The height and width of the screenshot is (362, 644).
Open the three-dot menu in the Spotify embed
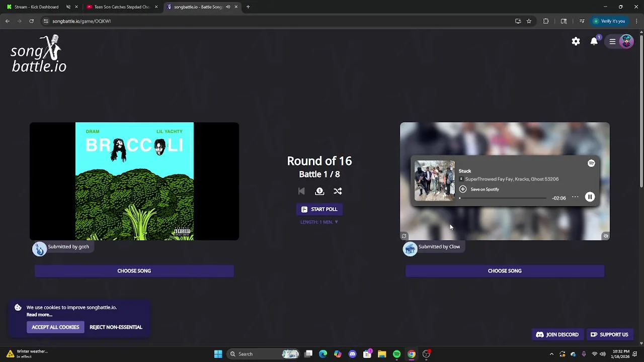(x=575, y=197)
